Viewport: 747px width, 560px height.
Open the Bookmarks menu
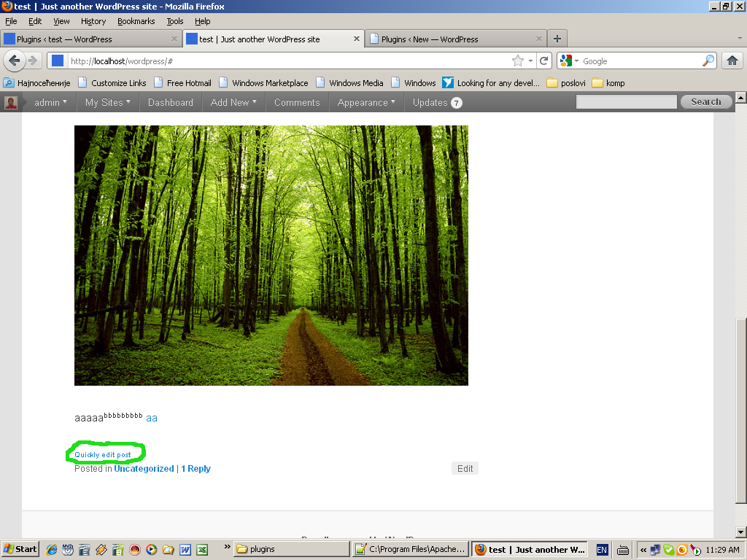pos(136,21)
